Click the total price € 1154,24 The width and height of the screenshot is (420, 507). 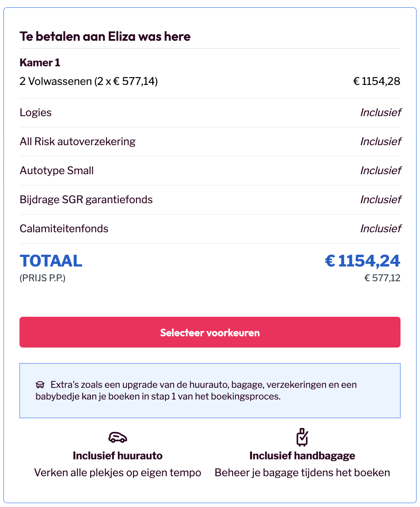362,261
